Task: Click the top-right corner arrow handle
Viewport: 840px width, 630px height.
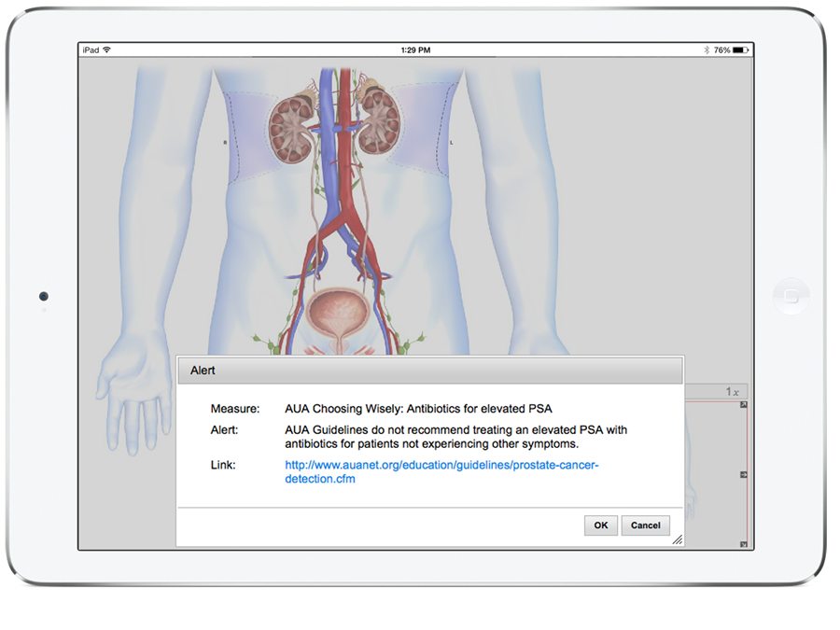Action: [744, 405]
